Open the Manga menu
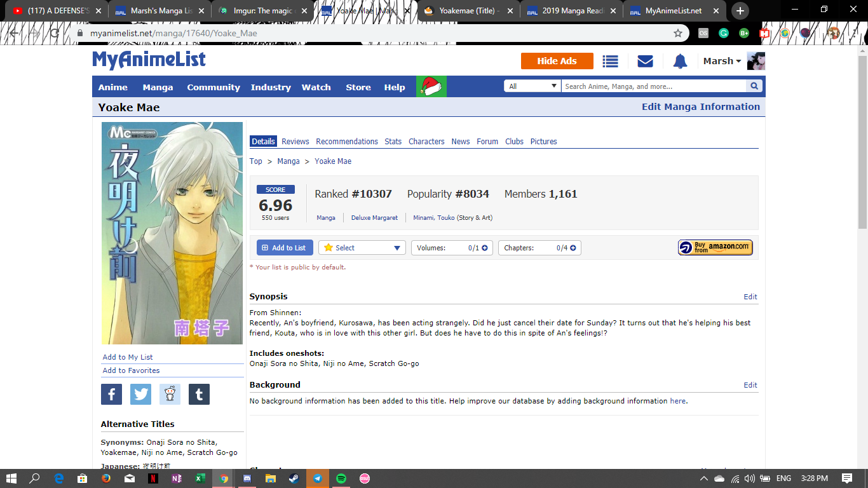Screen dimensions: 868x488 158,87
